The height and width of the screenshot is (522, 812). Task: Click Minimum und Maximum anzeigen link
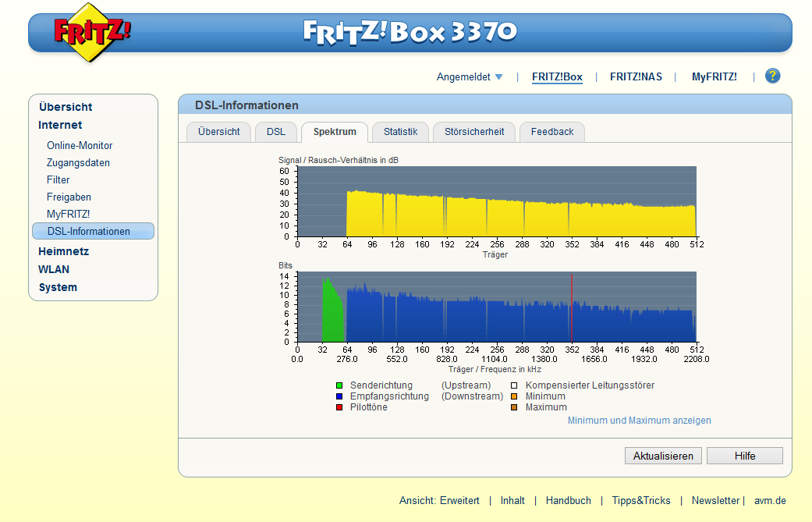pyautogui.click(x=639, y=421)
